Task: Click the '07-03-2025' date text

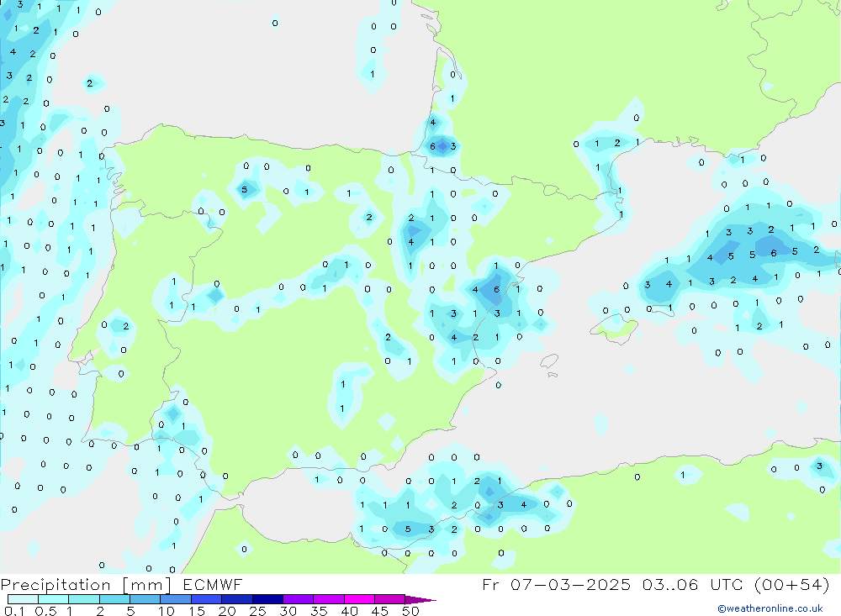Action: point(571,584)
